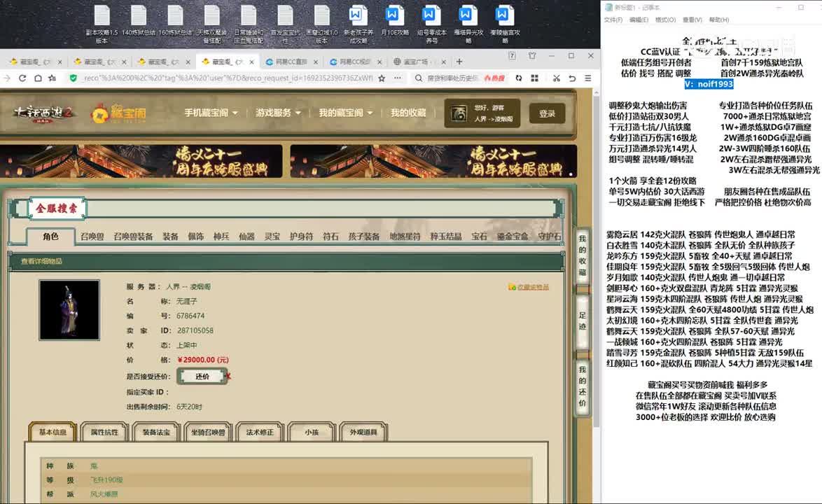Image resolution: width=822 pixels, height=504 pixels.
Task: Open the 雁塔异光攻略 desktop document
Action: [468, 24]
